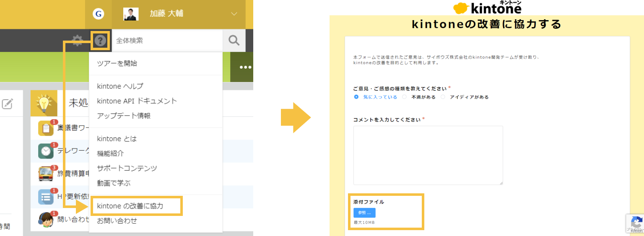The height and width of the screenshot is (236, 644).
Task: Select the アイディアがある radio option
Action: click(x=443, y=97)
